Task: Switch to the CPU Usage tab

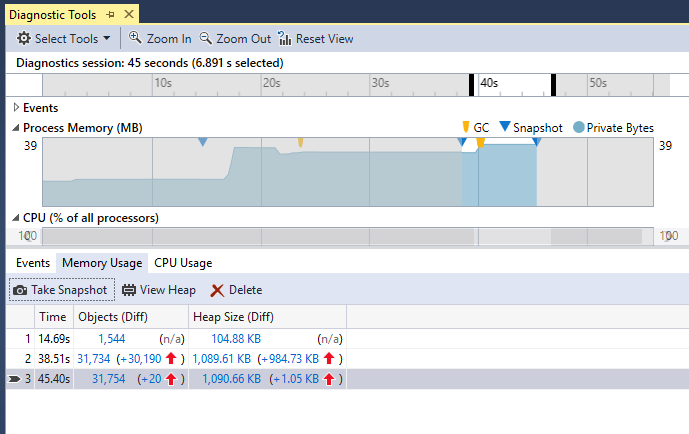Action: pos(183,263)
